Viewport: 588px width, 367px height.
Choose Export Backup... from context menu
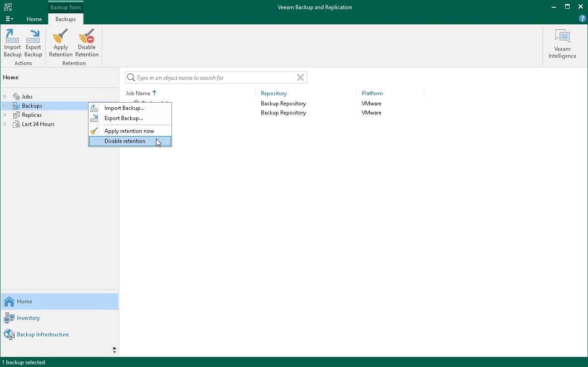(x=130, y=118)
